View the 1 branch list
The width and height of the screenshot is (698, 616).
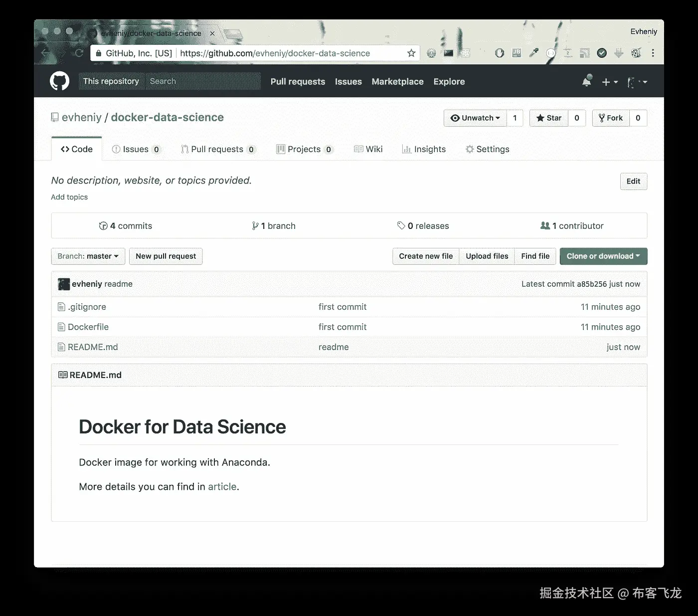click(274, 226)
